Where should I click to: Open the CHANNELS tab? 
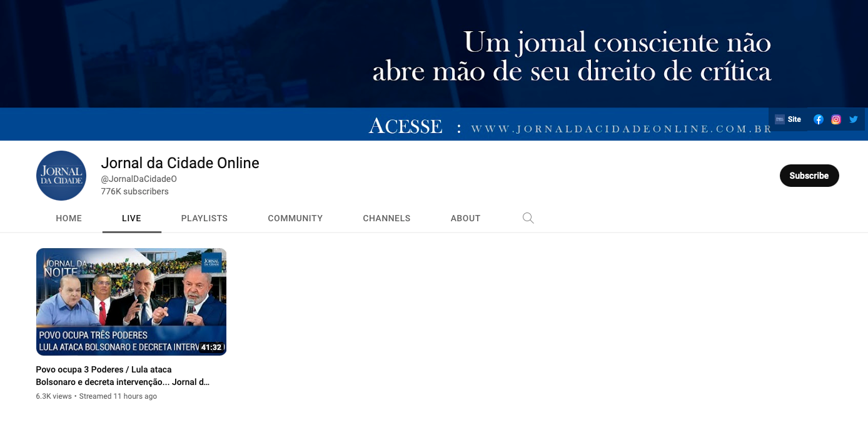click(386, 218)
